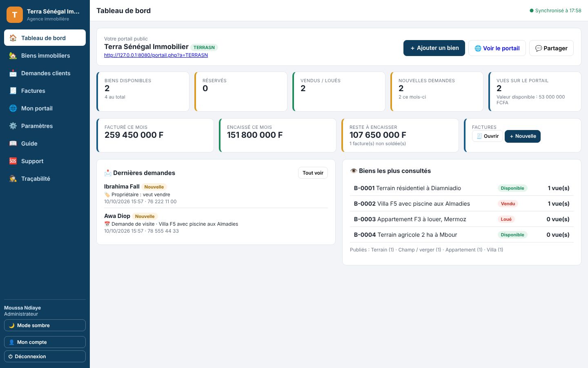Click the house icon beside Tableau de bord
This screenshot has height=368, width=588.
13,38
